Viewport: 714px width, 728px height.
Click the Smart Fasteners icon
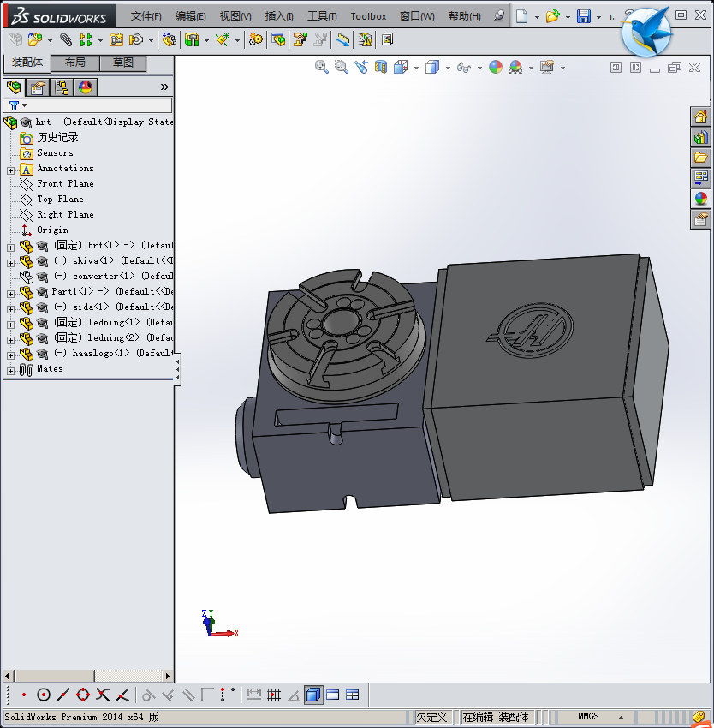116,40
